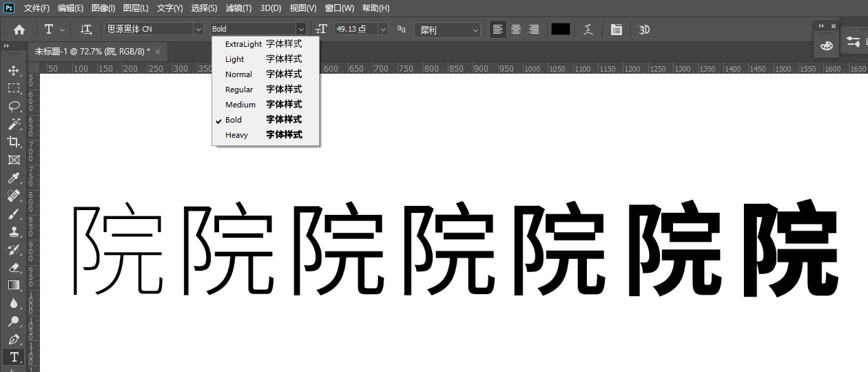Toggle text orientation icon

86,30
